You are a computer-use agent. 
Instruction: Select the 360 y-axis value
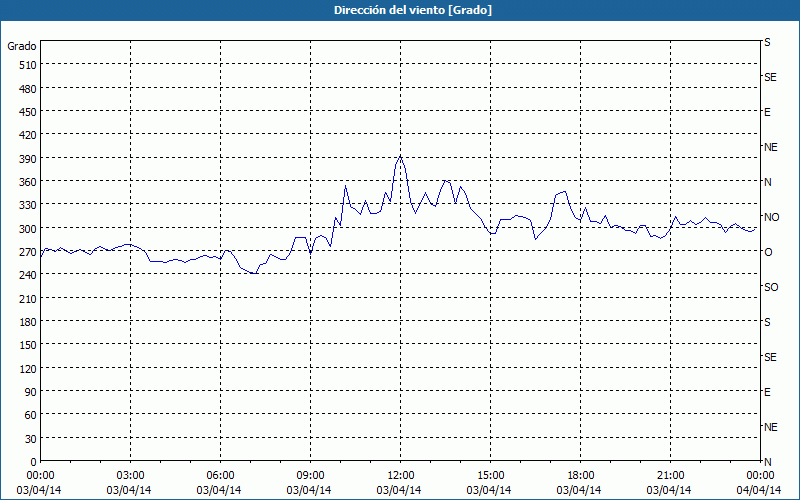28,182
